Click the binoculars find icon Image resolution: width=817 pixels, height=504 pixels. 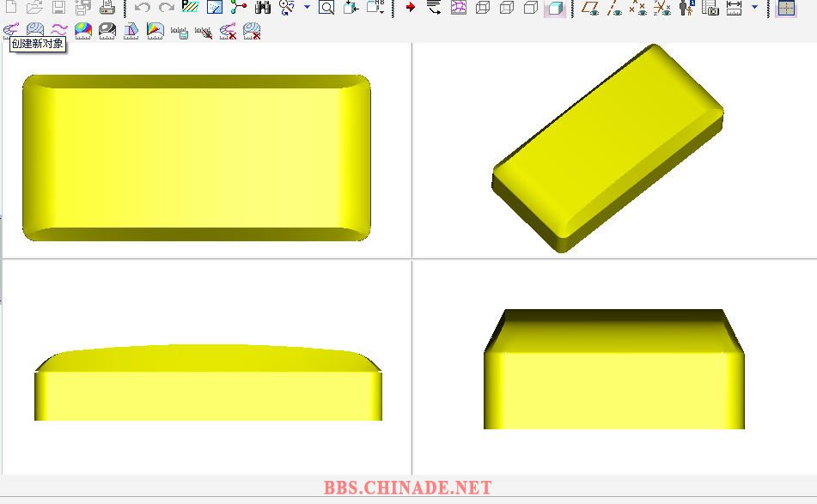263,8
